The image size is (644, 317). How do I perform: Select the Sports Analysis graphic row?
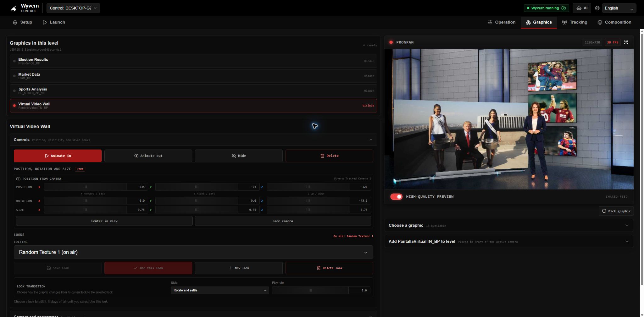click(193, 91)
